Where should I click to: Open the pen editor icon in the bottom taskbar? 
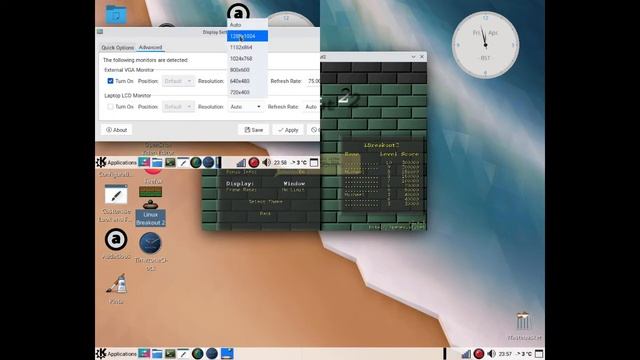pyautogui.click(x=183, y=353)
